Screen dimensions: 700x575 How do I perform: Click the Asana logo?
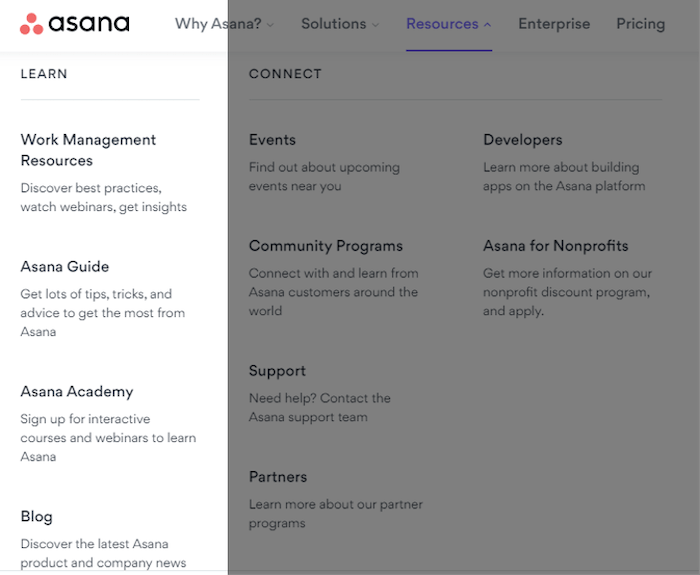[74, 24]
